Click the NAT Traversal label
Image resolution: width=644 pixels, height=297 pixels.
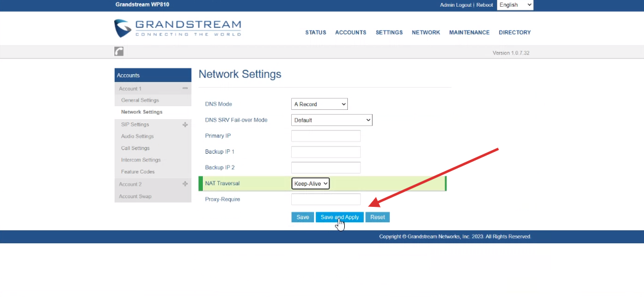(222, 183)
